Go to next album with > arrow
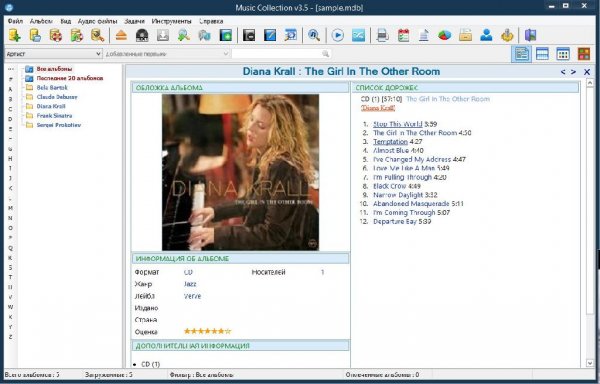Viewport: 600px width, 384px height. [573, 72]
